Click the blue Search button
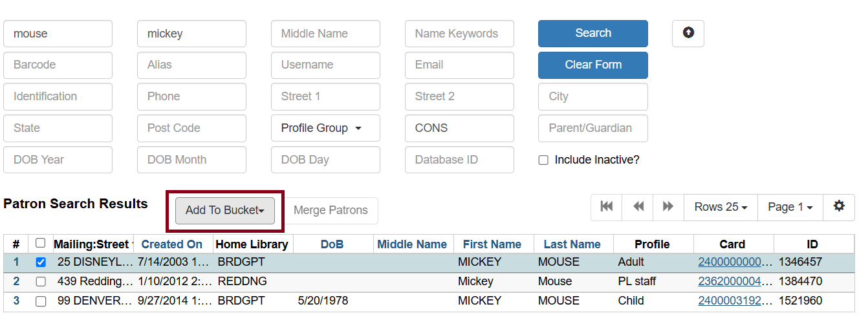This screenshot has width=868, height=322. pyautogui.click(x=592, y=34)
